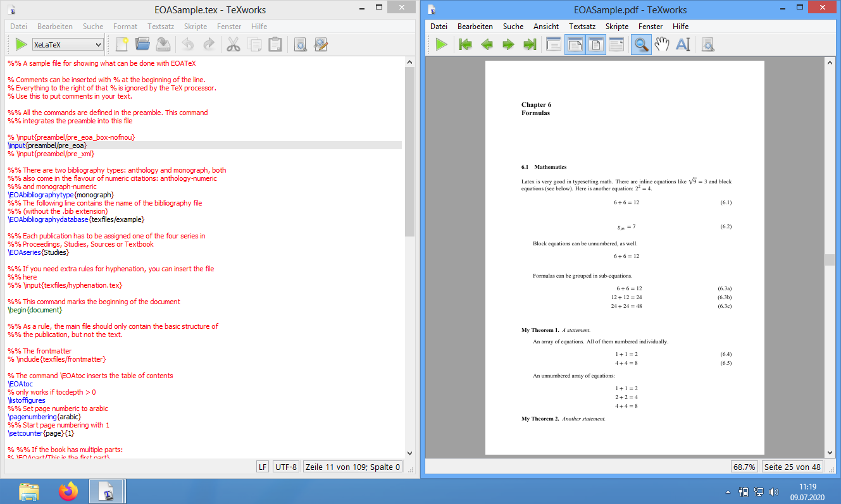The width and height of the screenshot is (841, 504).
Task: Click the 'My Theorem 1.' text in the PDF
Action: click(x=540, y=330)
